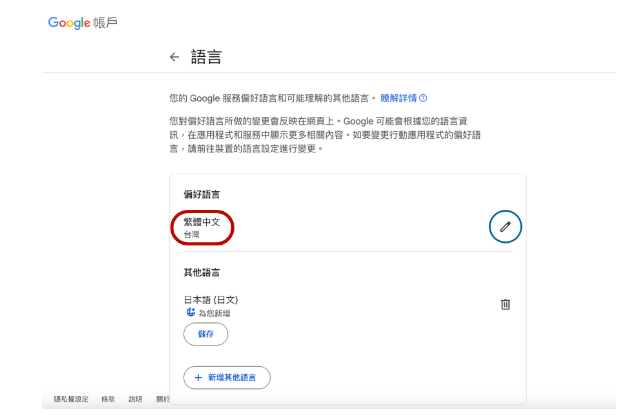Click the 偏好語言 section heading

tap(202, 194)
